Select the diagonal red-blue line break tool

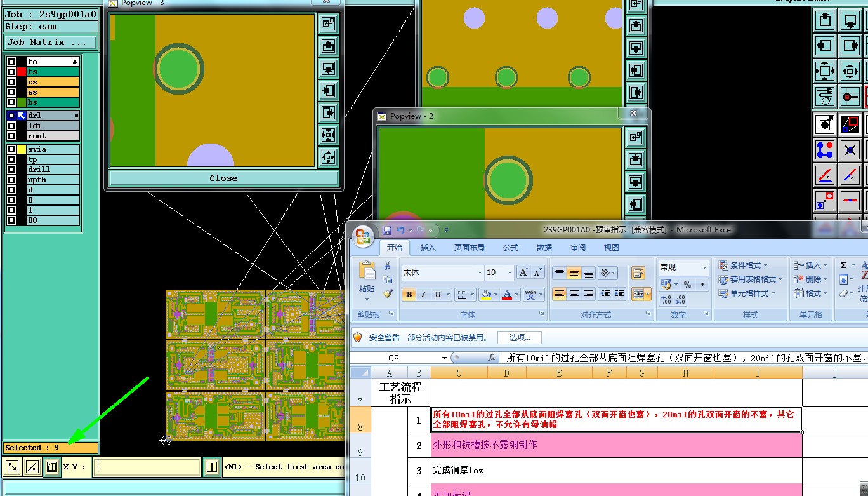tap(850, 175)
